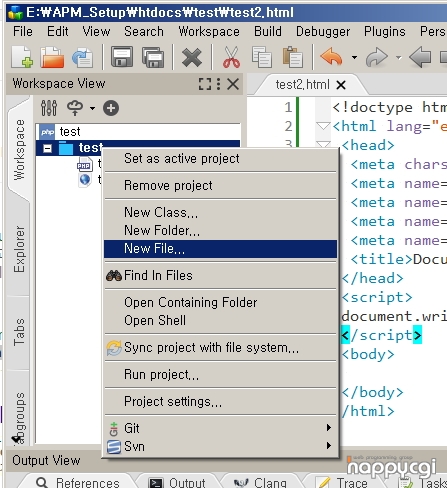Click the Open File folder icon

[x=52, y=57]
